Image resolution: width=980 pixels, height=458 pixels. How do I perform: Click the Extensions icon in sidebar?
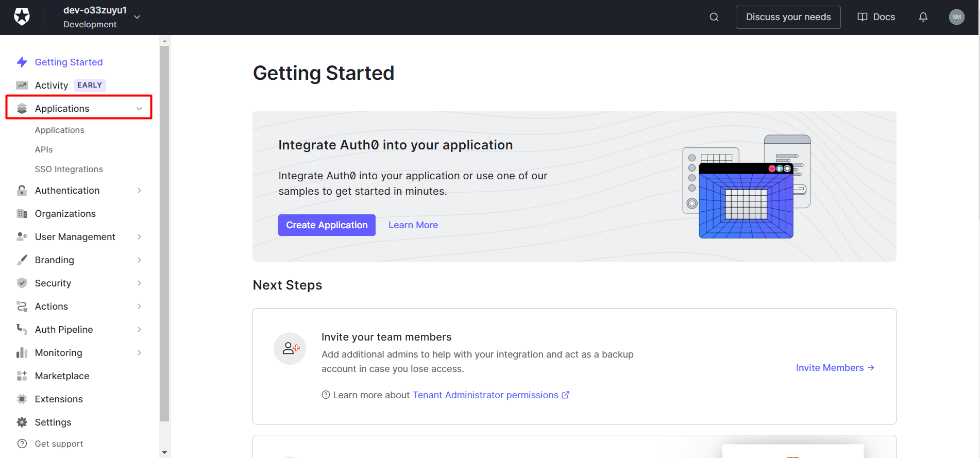(x=22, y=399)
